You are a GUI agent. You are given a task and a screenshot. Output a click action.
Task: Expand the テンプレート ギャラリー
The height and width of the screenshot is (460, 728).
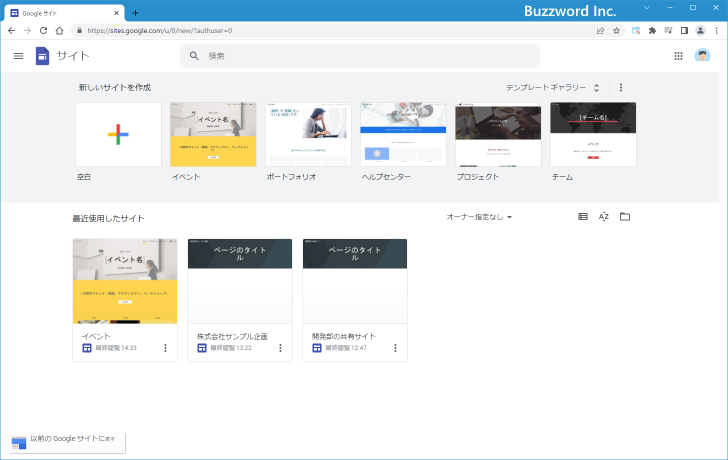[552, 88]
